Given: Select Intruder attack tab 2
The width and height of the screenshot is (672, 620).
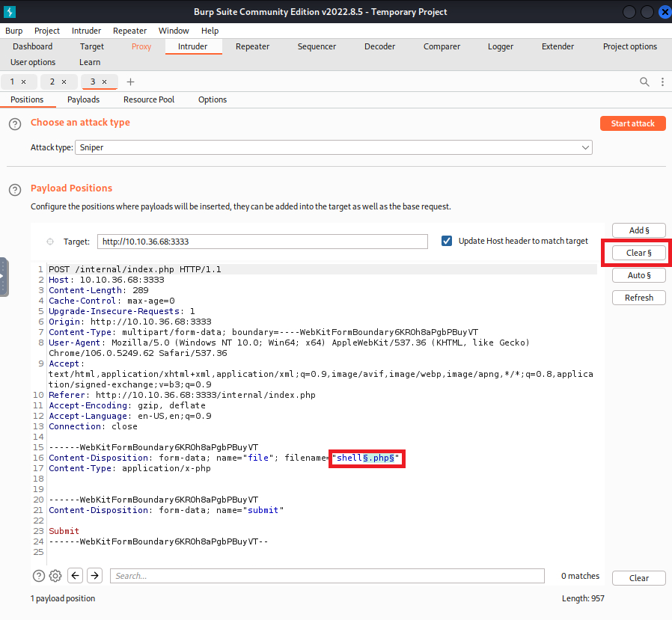Looking at the screenshot, I should (52, 82).
